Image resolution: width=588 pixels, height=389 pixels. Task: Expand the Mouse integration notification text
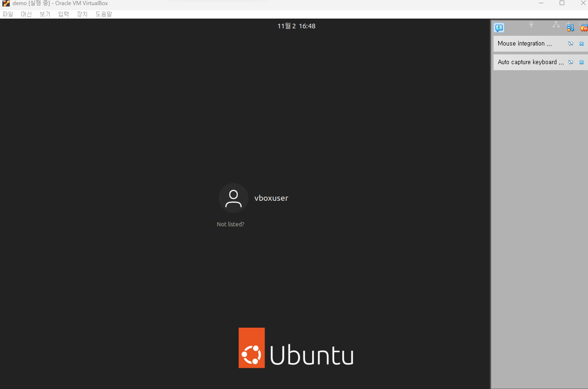pyautogui.click(x=525, y=44)
